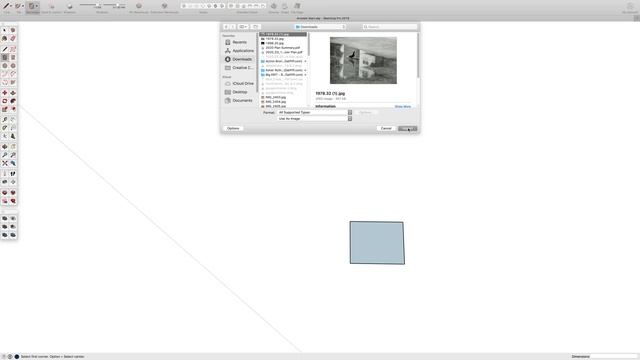Pick the Offset tool
Viewport: 640px width, 360px height.
(13, 109)
